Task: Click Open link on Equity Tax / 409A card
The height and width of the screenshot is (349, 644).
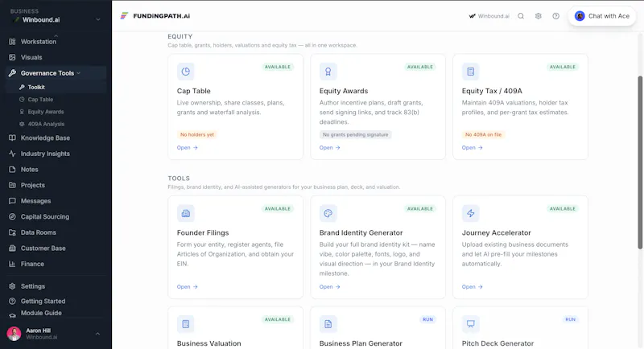Action: (x=473, y=148)
